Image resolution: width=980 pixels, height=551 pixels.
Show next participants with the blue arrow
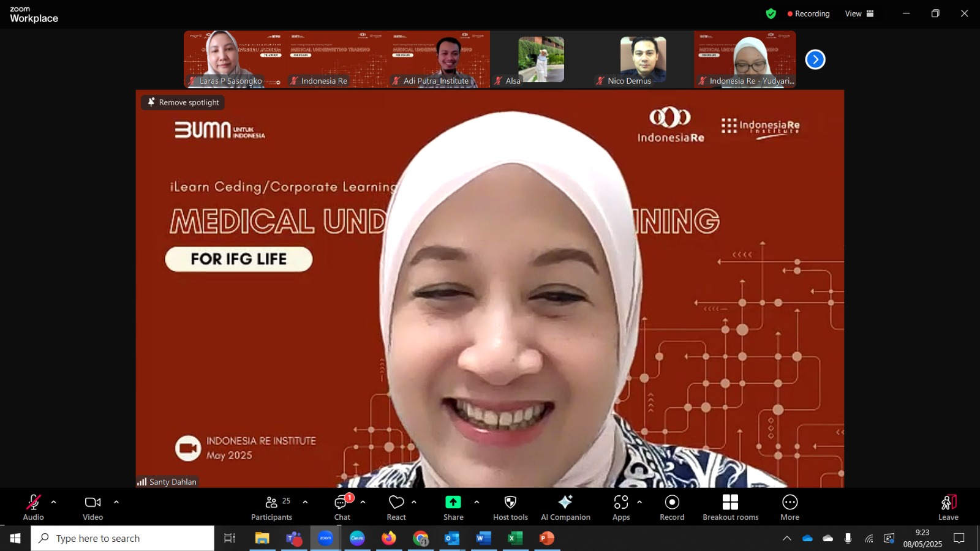pyautogui.click(x=815, y=59)
